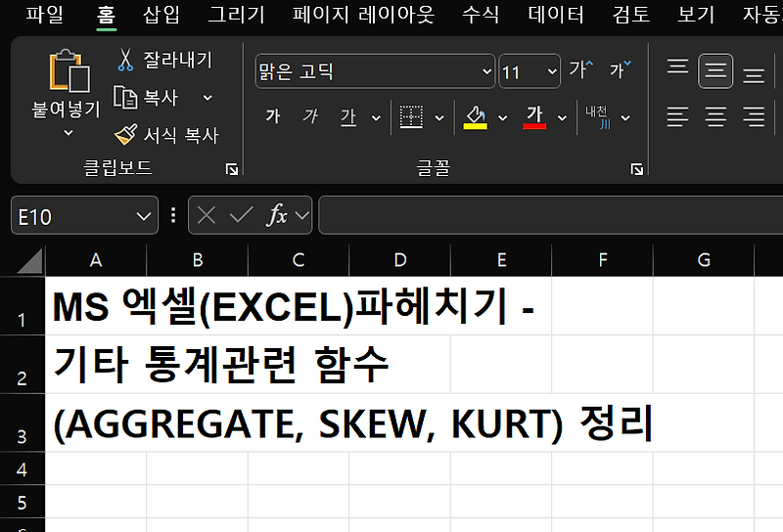Screen dimensions: 783x532
Task: Select row 1 header
Action: (22, 306)
